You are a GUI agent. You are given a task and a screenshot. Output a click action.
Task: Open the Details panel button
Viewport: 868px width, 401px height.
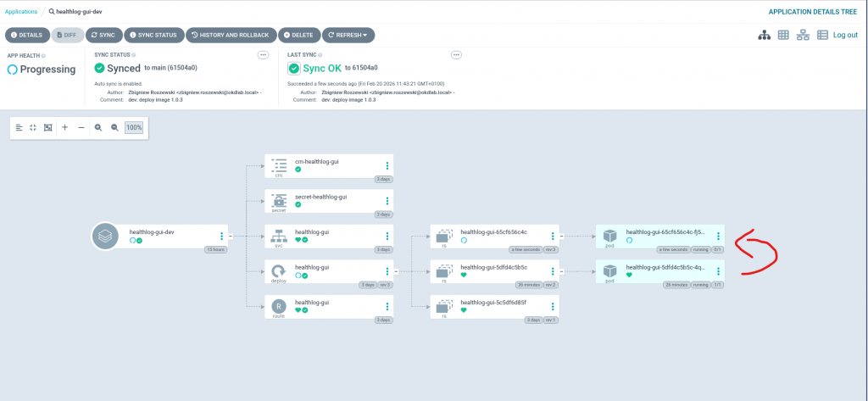[x=26, y=35]
